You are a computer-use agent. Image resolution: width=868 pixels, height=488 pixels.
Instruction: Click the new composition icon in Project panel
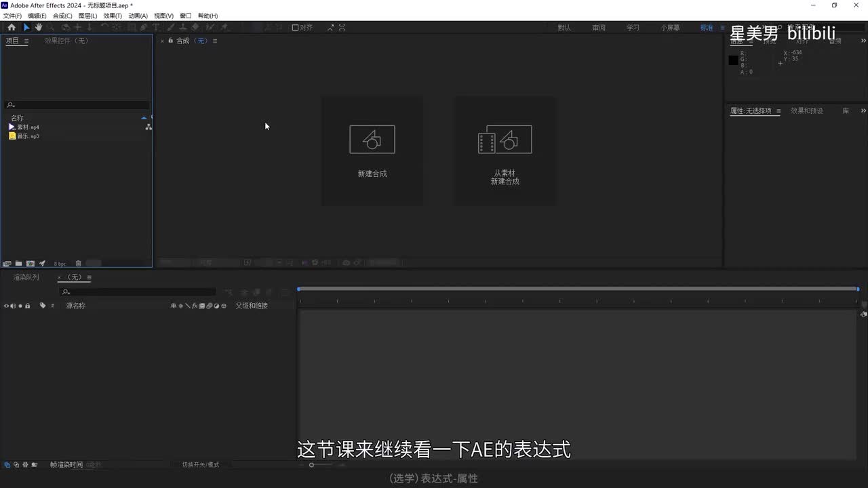30,263
